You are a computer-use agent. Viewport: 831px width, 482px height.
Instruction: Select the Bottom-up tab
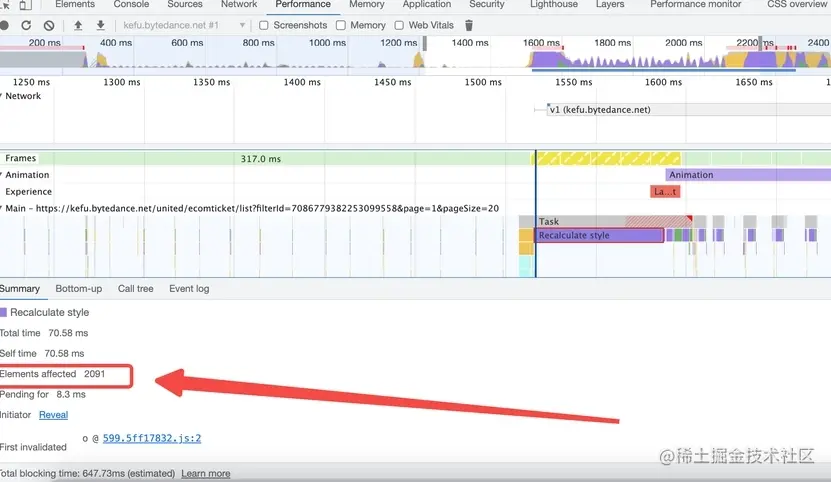pyautogui.click(x=78, y=288)
